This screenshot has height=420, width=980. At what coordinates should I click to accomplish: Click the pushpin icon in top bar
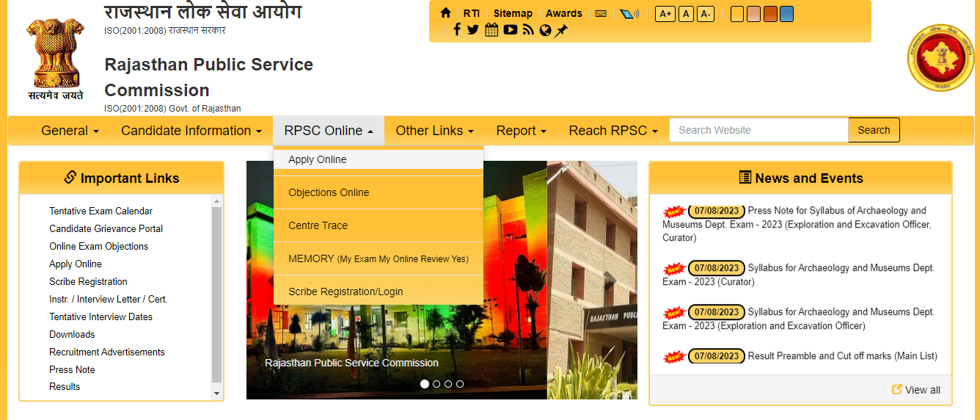(561, 30)
